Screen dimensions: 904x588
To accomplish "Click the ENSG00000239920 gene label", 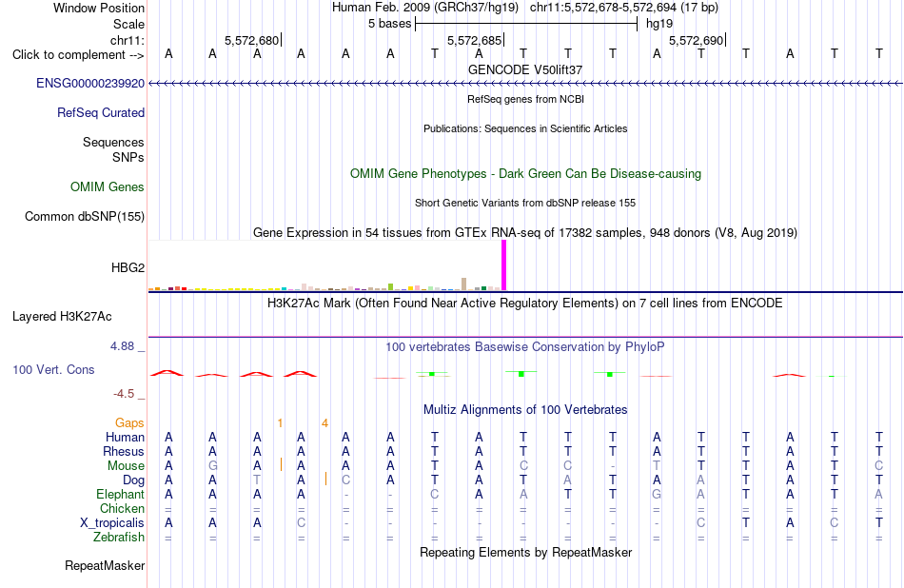I will pyautogui.click(x=90, y=83).
